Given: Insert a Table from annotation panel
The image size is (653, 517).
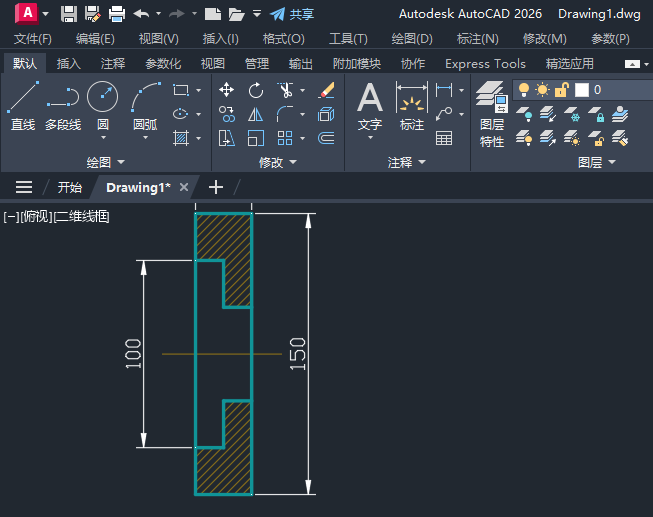Looking at the screenshot, I should 444,138.
